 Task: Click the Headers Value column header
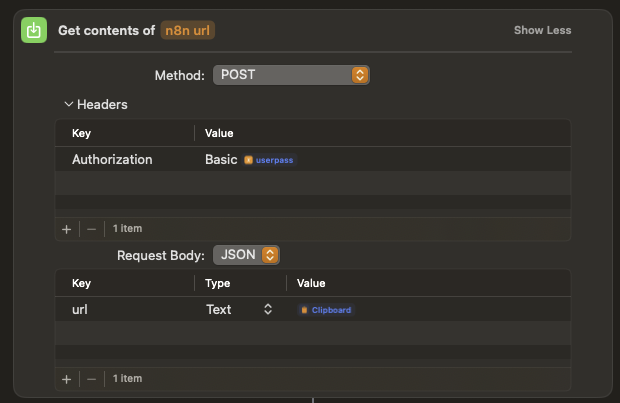(x=219, y=133)
